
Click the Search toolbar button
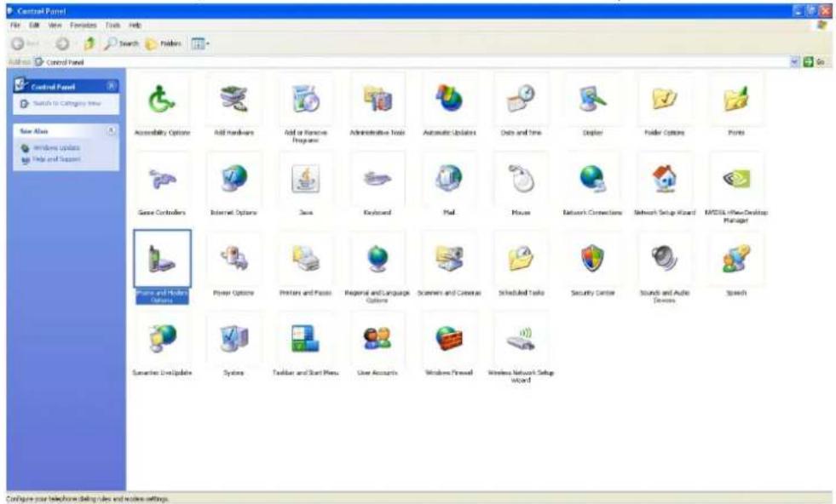122,43
